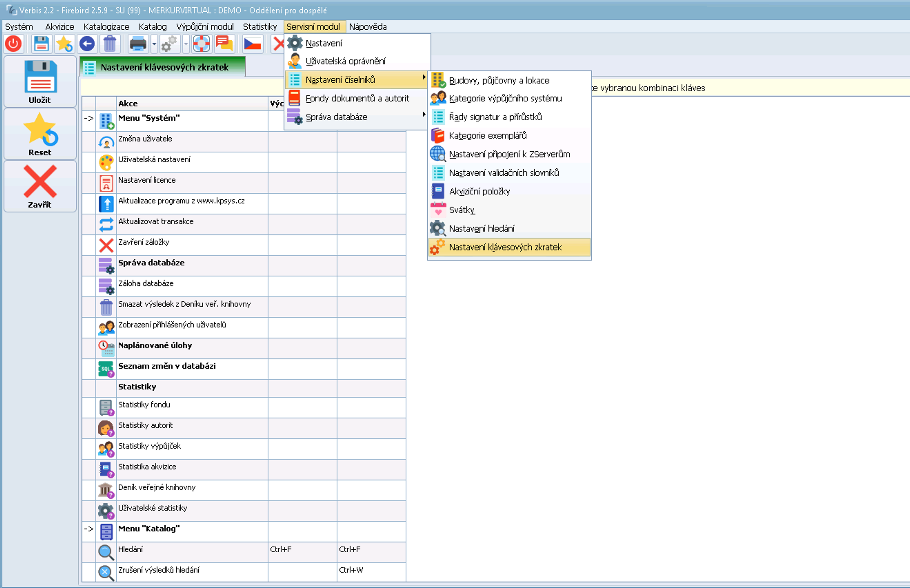Click the blue back arrow toolbar icon
This screenshot has height=588, width=910.
point(87,44)
